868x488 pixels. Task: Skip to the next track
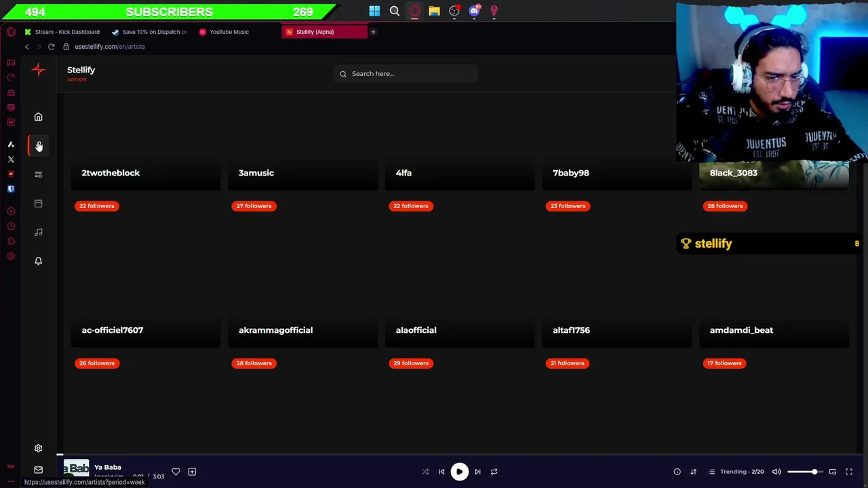477,472
